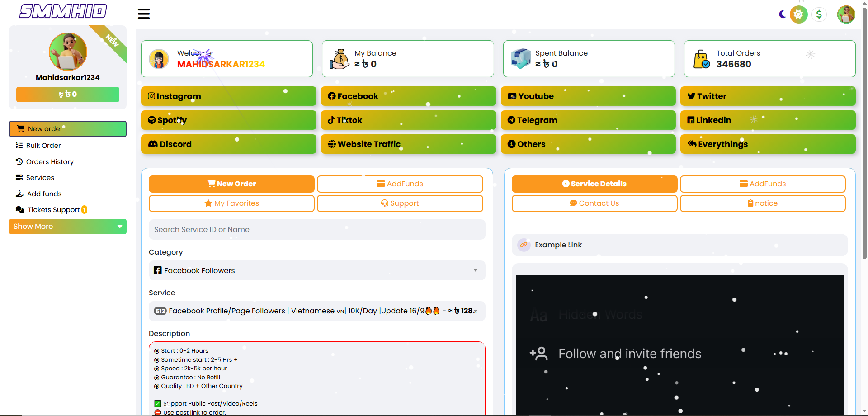Click the Linkedin icon
The image size is (868, 416).
691,120
